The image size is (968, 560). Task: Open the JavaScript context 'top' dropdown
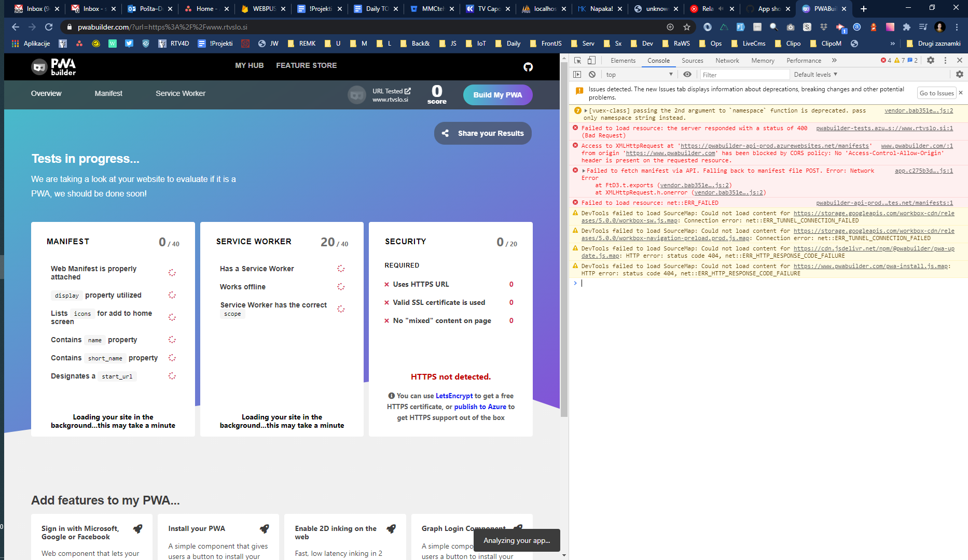click(x=639, y=75)
